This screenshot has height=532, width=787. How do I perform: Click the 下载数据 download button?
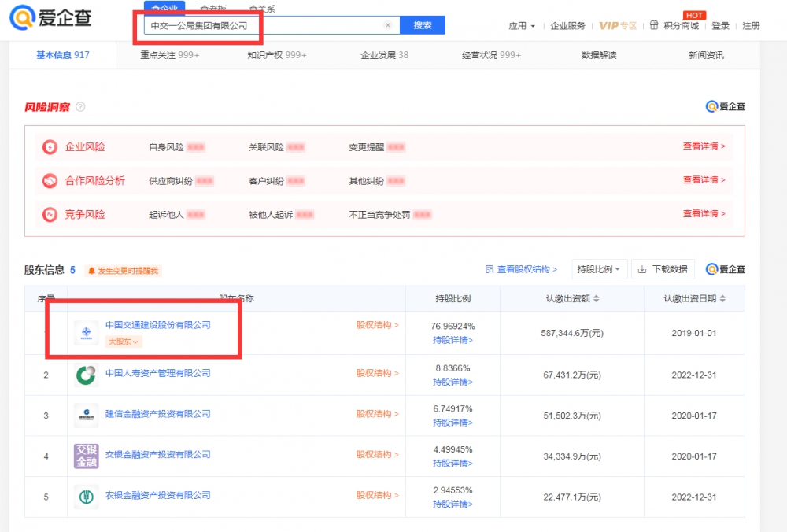click(663, 269)
